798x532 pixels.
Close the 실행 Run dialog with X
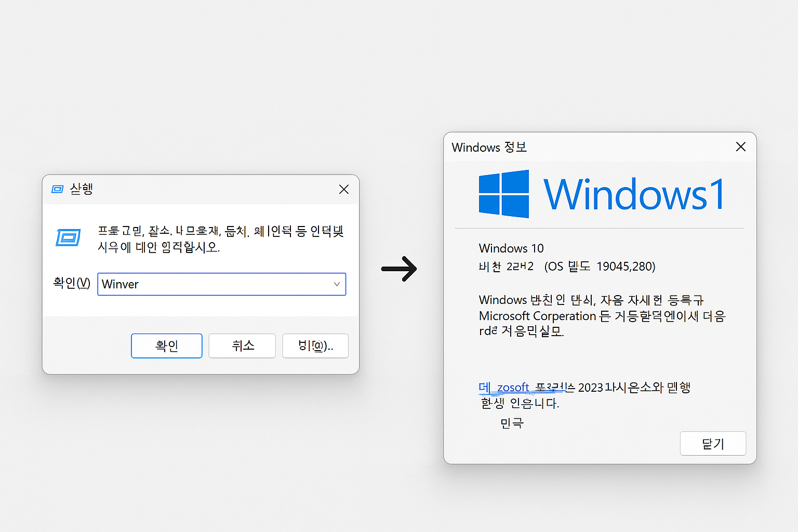[344, 190]
